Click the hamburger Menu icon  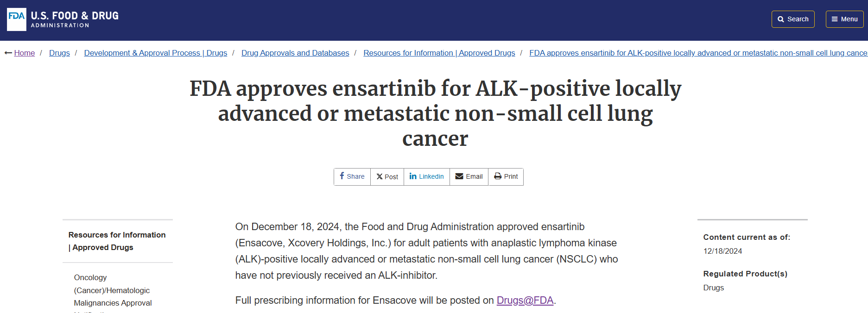(x=835, y=19)
